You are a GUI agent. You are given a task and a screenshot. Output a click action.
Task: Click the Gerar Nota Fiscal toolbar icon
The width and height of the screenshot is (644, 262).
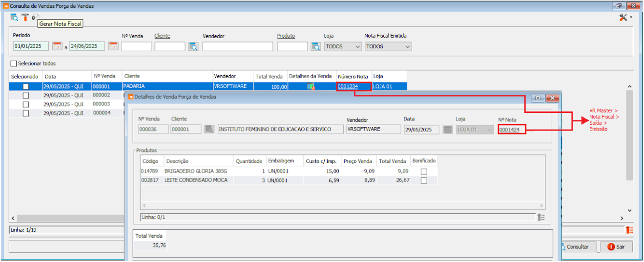pyautogui.click(x=35, y=17)
